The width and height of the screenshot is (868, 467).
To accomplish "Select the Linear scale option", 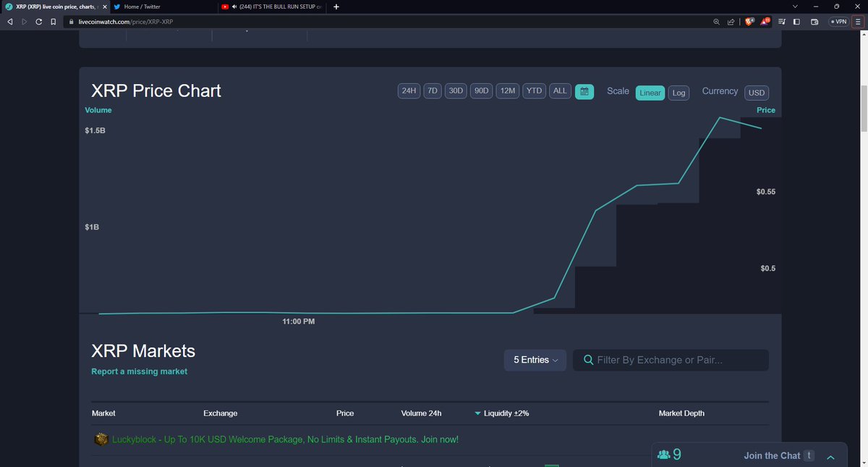I will [x=650, y=93].
